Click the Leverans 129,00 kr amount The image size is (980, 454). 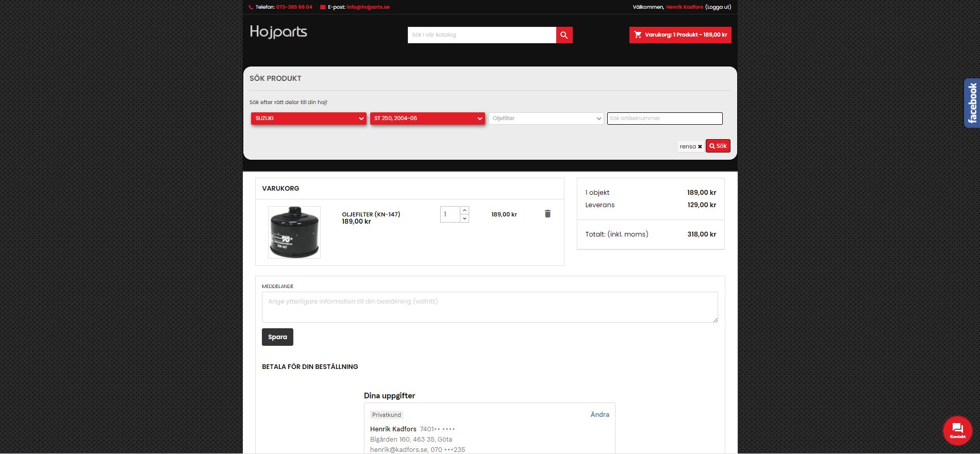pos(702,205)
